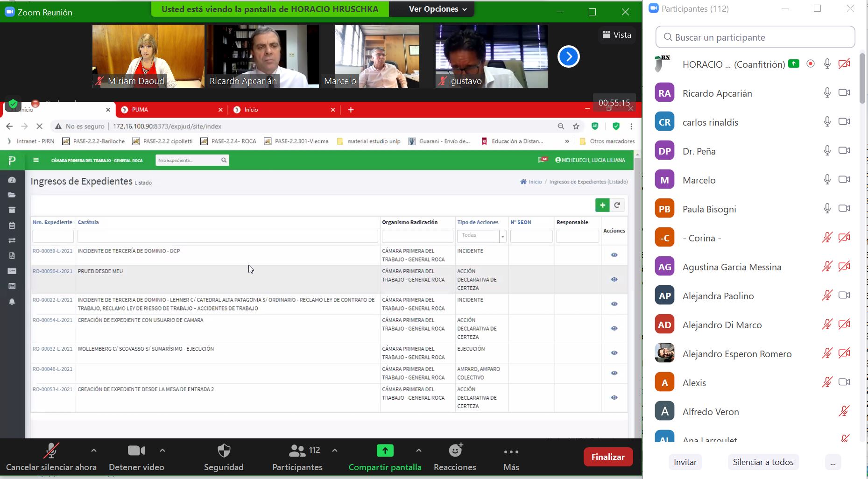Click the Seguridad shield icon
The width and height of the screenshot is (868, 479).
pyautogui.click(x=224, y=451)
